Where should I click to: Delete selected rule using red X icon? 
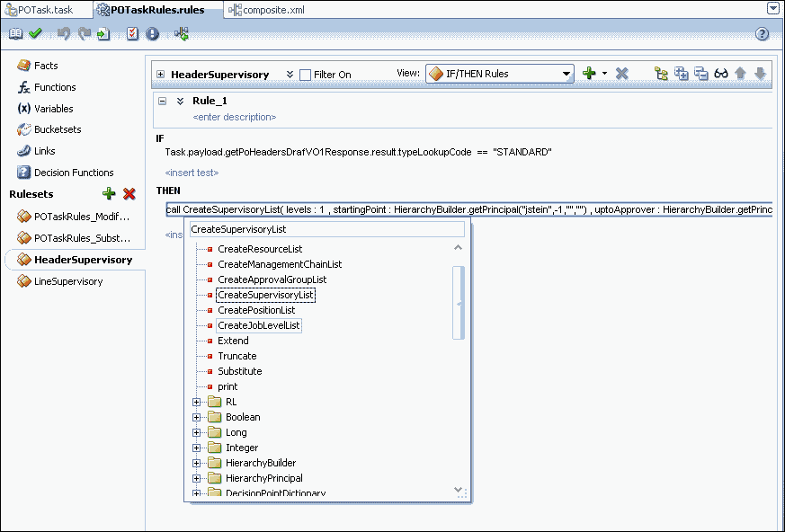coord(622,74)
